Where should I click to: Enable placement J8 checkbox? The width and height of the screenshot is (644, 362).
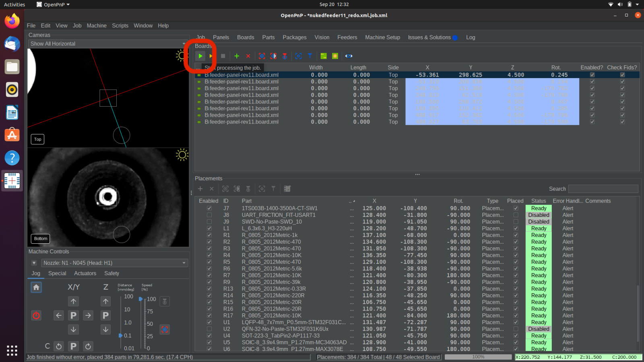pos(209,215)
